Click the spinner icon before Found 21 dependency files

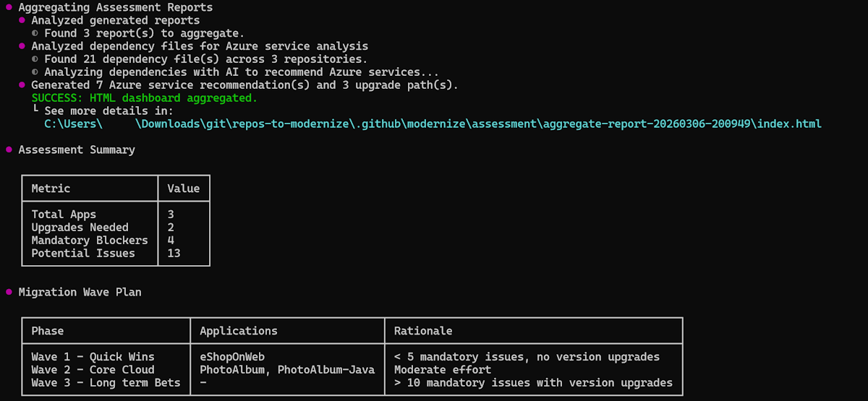click(x=35, y=59)
